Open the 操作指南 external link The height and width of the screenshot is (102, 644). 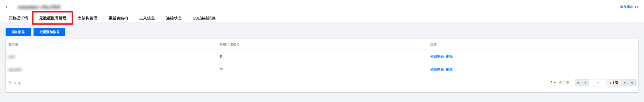click(629, 7)
